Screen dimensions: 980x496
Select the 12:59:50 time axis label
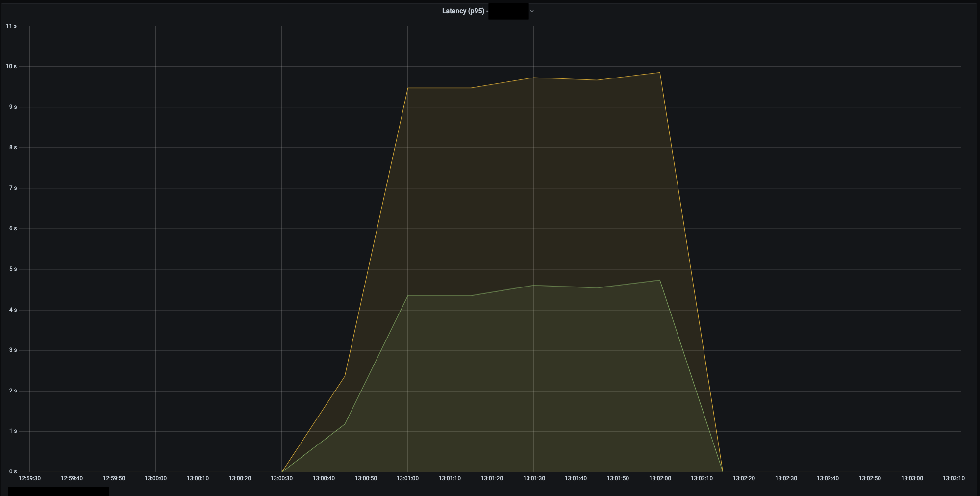point(114,478)
